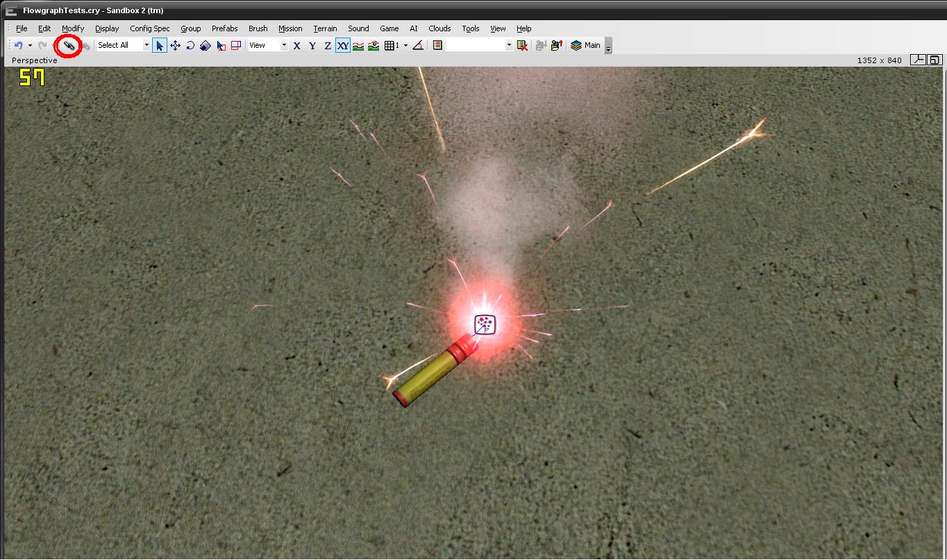The width and height of the screenshot is (947, 560).
Task: Toggle follow terrain constraint
Action: click(x=358, y=45)
